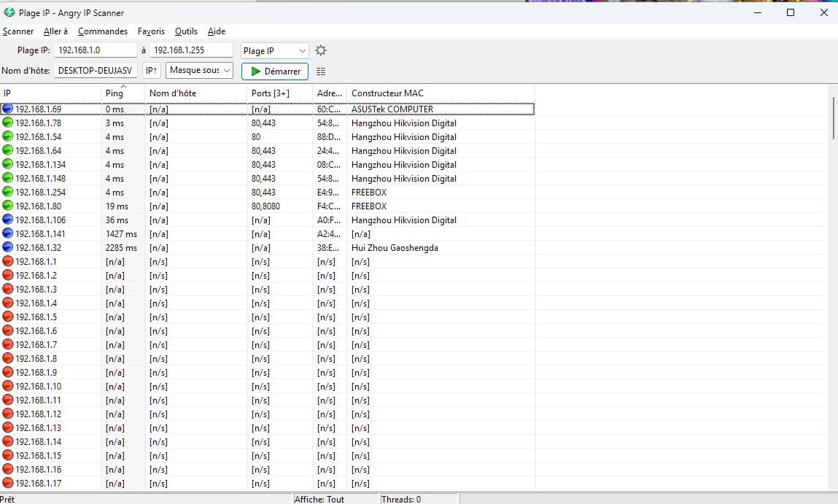Click the Angry IP Scanner title bar icon
This screenshot has height=504, width=838.
pyautogui.click(x=9, y=12)
